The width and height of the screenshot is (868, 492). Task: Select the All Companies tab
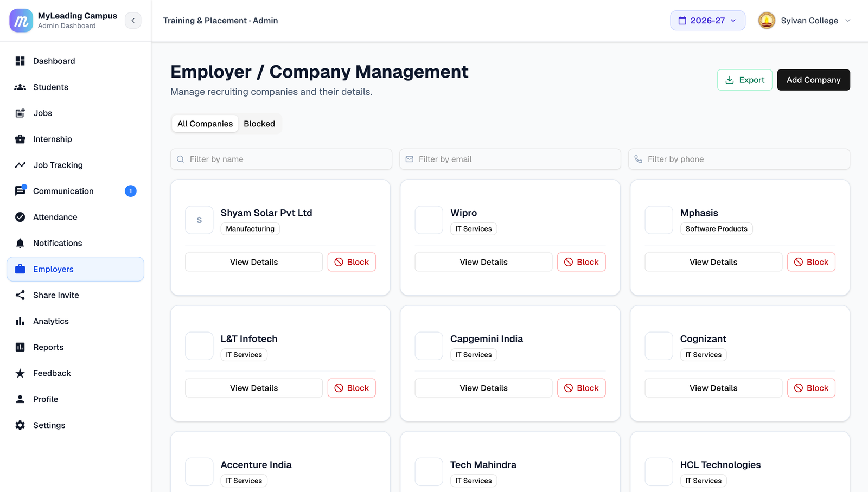click(x=205, y=124)
